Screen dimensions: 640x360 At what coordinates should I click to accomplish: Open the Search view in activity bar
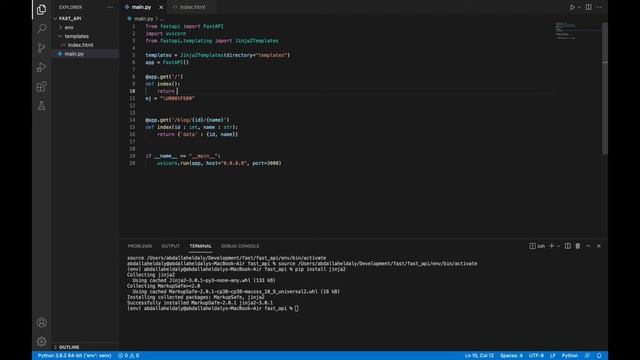point(41,29)
